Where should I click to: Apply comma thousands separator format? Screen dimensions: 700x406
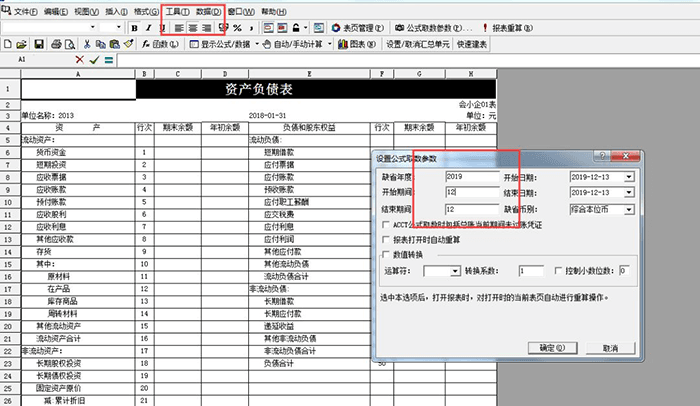tap(251, 28)
